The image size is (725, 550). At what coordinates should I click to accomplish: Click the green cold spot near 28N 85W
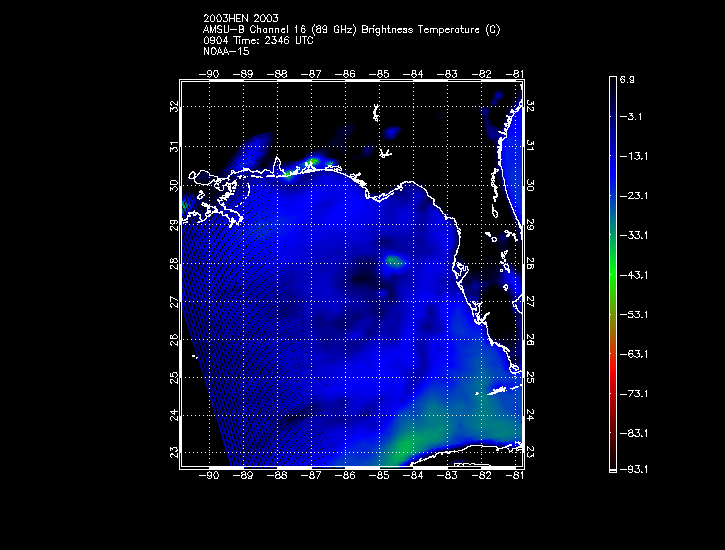395,261
